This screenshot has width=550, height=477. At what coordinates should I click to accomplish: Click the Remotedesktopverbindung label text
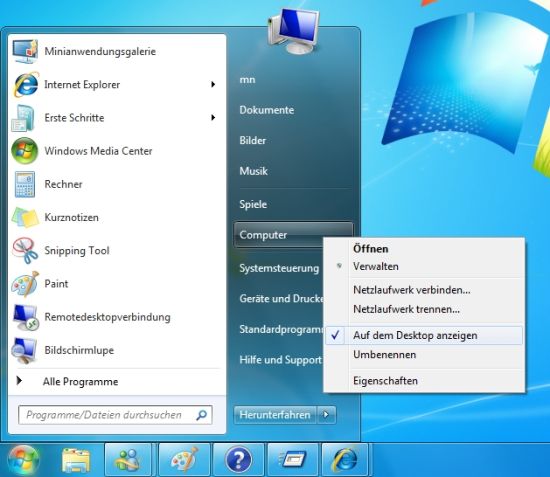point(107,317)
